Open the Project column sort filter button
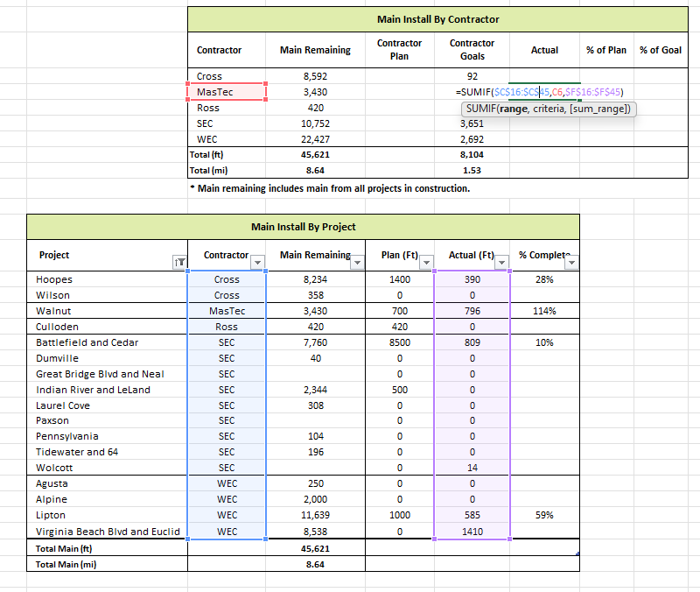The height and width of the screenshot is (592, 700). pyautogui.click(x=179, y=262)
